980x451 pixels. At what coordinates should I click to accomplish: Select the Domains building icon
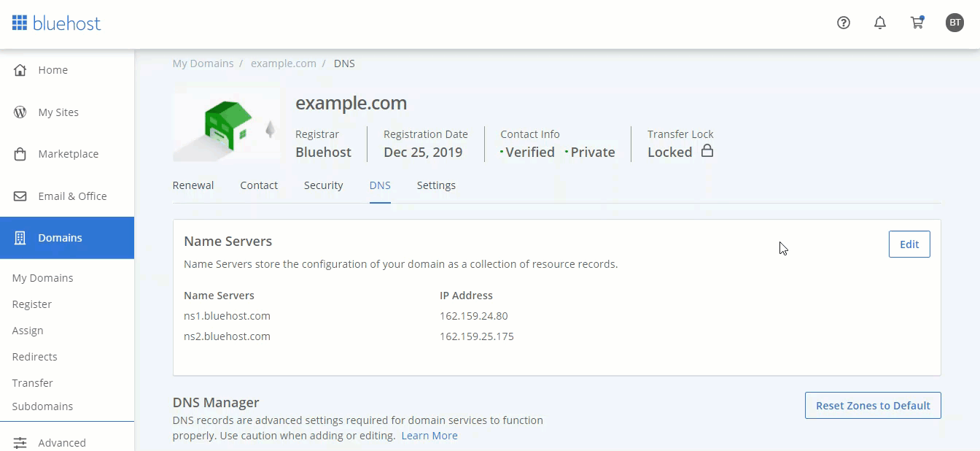point(20,237)
